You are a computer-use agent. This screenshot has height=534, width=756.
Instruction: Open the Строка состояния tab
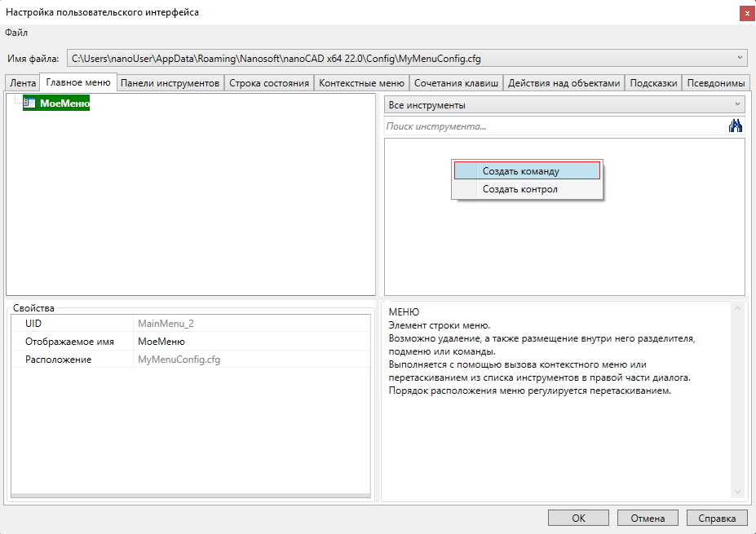pyautogui.click(x=269, y=83)
